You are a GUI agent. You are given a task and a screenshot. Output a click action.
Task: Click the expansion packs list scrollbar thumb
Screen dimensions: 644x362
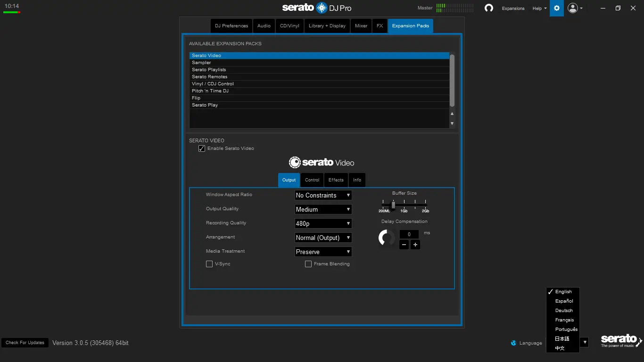coord(452,80)
